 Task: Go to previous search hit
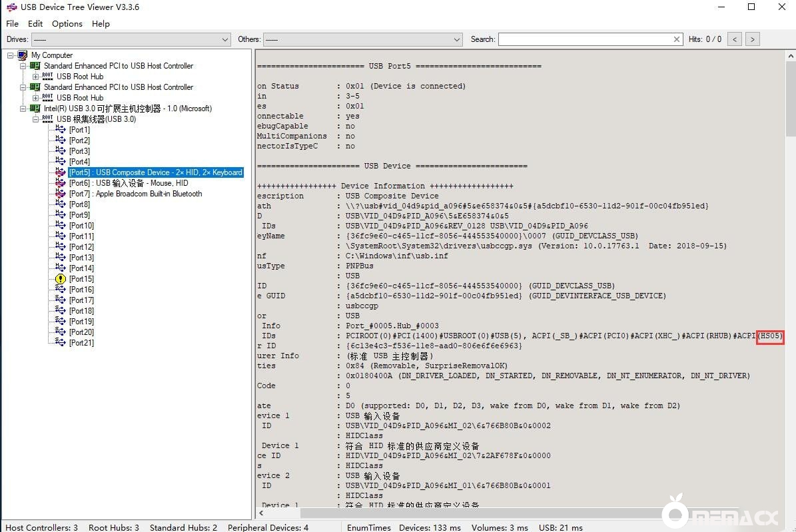[x=735, y=39]
